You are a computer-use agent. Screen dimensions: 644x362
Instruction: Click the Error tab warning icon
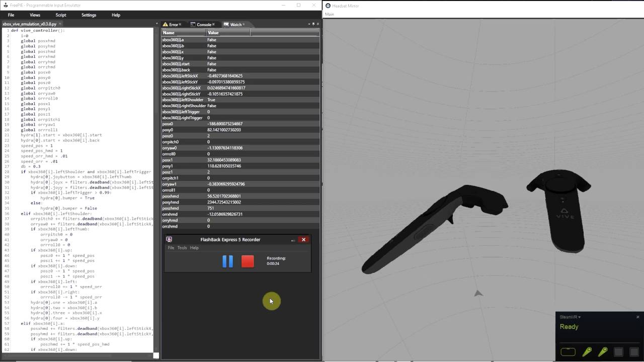coord(165,24)
